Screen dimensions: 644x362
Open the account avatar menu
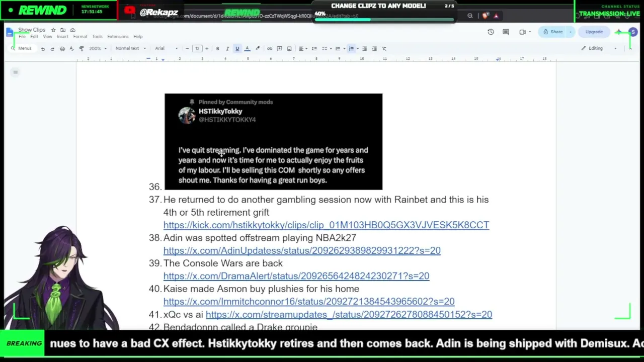point(633,32)
